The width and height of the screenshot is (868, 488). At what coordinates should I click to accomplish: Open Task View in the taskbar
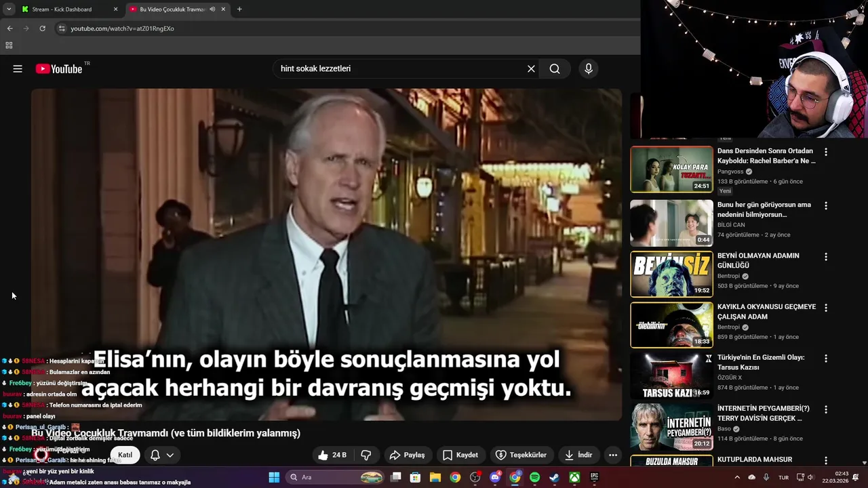(396, 477)
